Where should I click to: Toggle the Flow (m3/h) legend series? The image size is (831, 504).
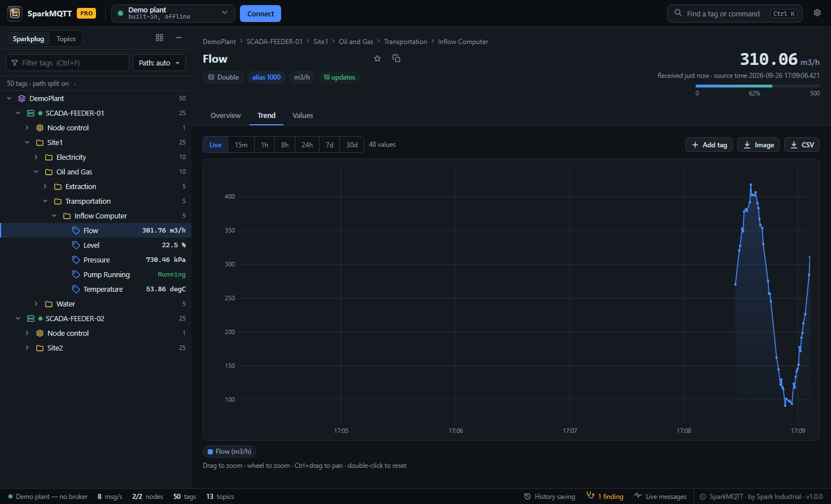pos(229,452)
